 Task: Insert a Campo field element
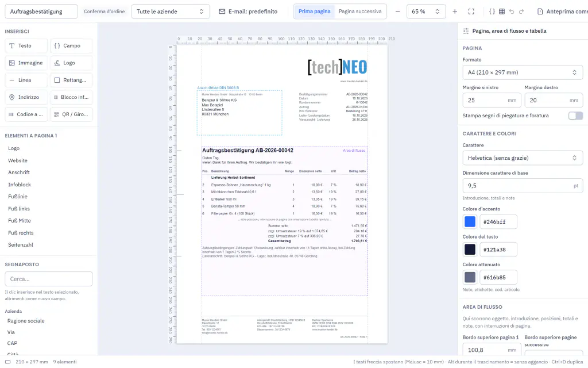point(71,46)
